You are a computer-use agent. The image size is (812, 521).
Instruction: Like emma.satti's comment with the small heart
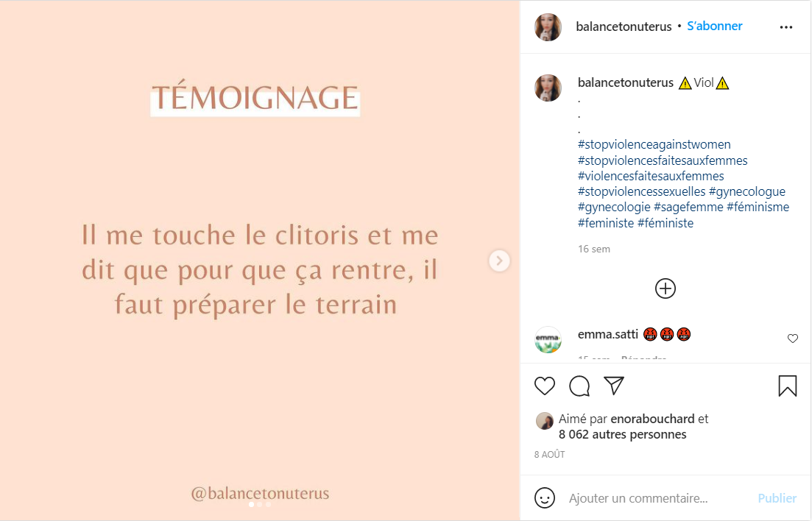tap(792, 339)
